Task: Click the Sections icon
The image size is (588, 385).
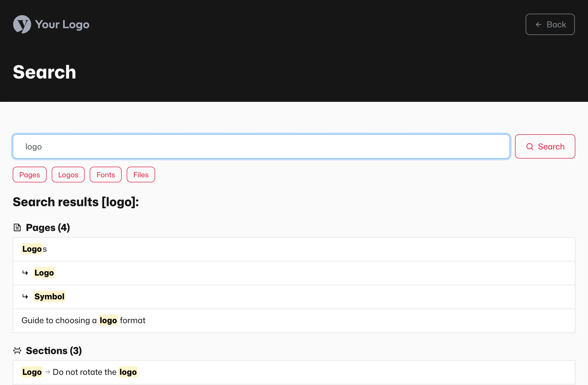Action: point(17,351)
